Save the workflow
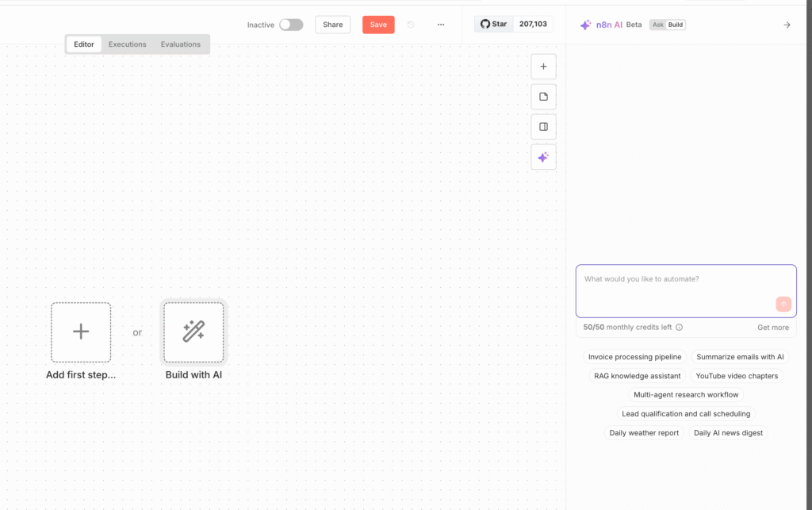The height and width of the screenshot is (510, 812). 378,25
